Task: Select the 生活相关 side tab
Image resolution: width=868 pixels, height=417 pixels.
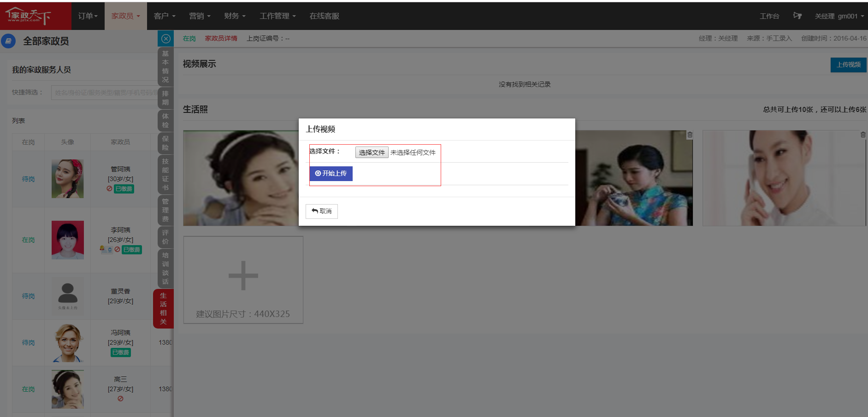Action: tap(163, 309)
